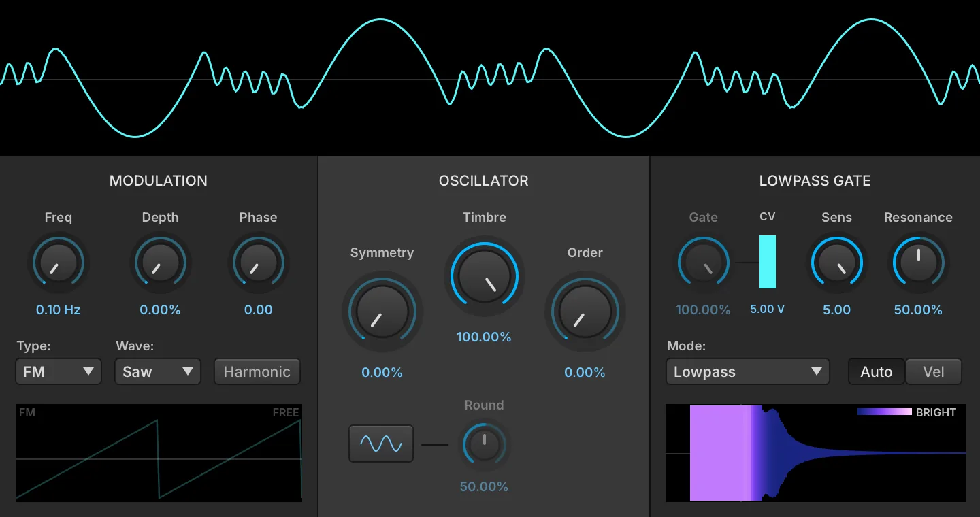Click the lowpass Gate knob
The width and height of the screenshot is (980, 517).
tap(703, 263)
